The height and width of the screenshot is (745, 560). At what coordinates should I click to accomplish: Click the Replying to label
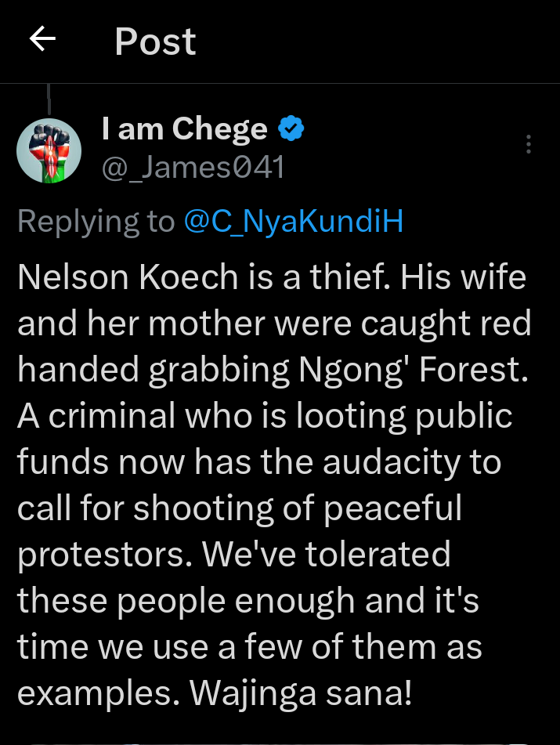96,222
